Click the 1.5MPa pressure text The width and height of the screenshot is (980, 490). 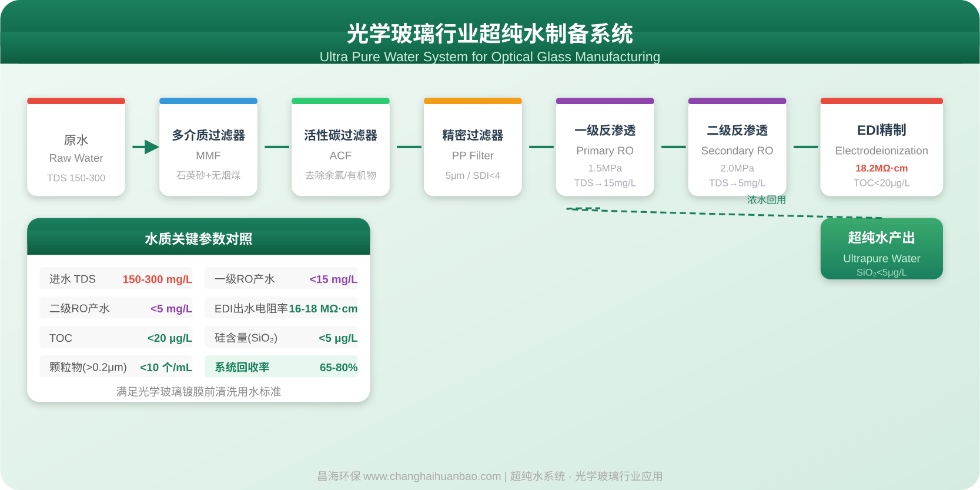pos(605,168)
